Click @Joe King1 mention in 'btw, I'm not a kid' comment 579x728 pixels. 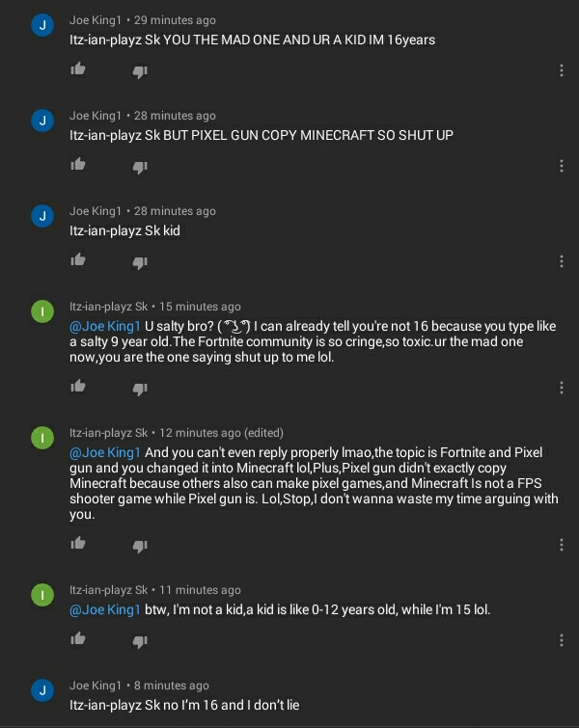pos(105,609)
